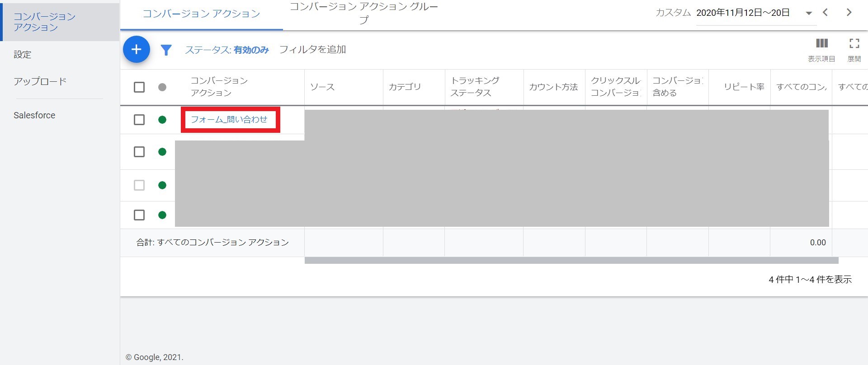Select コンバージョン アクション in left sidebar

coord(60,22)
